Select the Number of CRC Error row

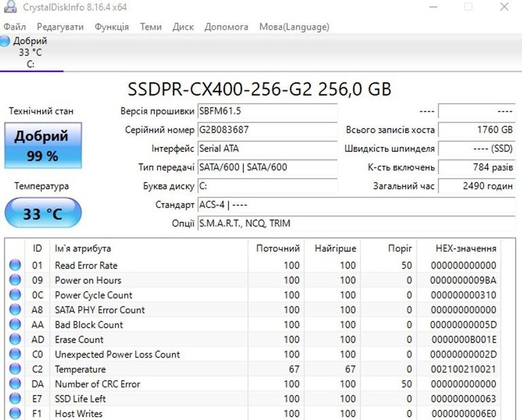tap(254, 384)
